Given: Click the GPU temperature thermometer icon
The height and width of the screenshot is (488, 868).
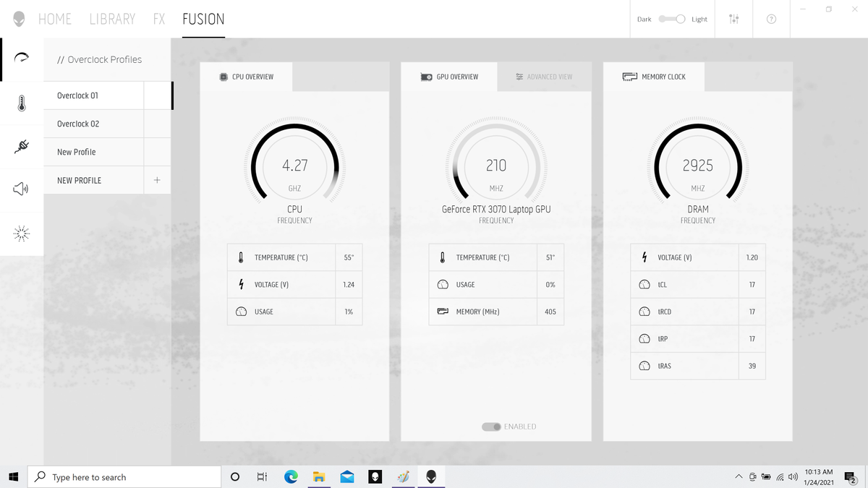Looking at the screenshot, I should (x=443, y=257).
